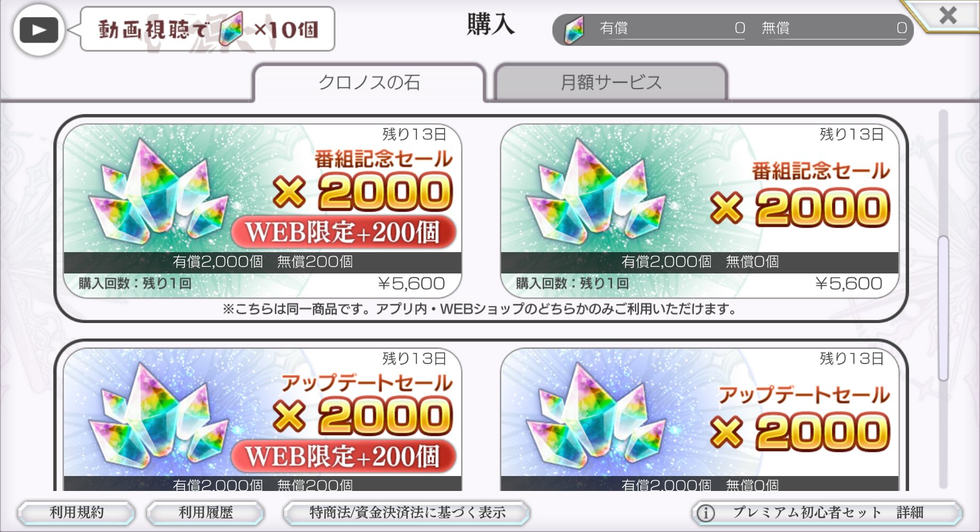Screen dimensions: 980x532
Task: Select アップデートセール pack with WEB限定+200個
Action: coord(262,420)
